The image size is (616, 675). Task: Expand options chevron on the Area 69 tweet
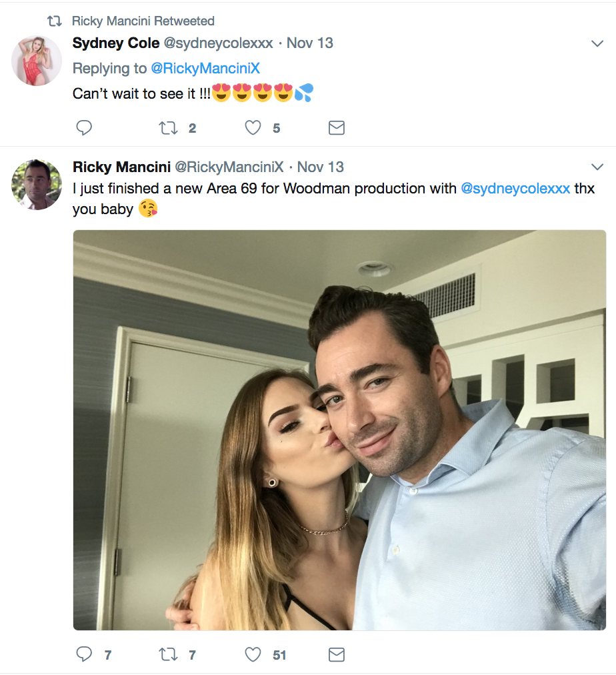pyautogui.click(x=597, y=166)
